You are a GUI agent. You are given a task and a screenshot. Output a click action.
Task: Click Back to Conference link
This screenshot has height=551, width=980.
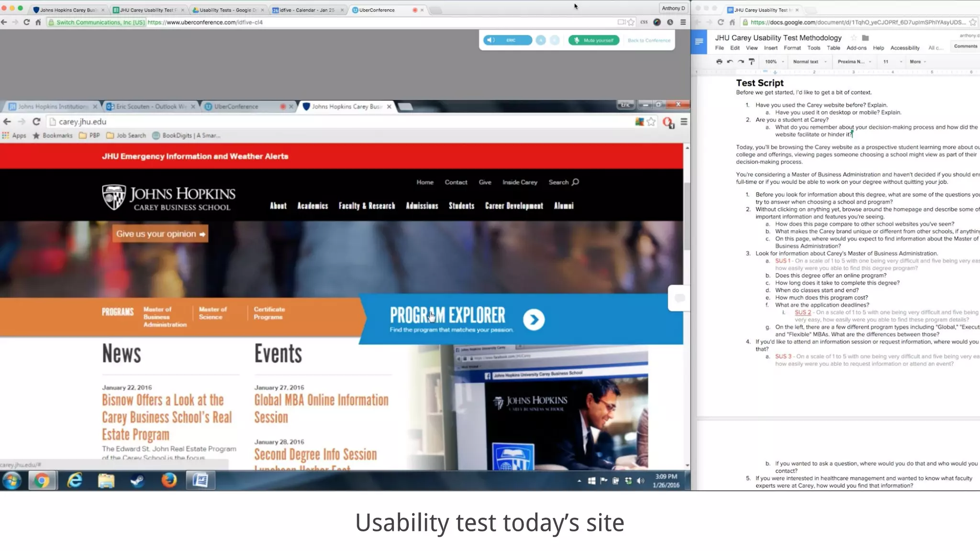click(x=649, y=40)
